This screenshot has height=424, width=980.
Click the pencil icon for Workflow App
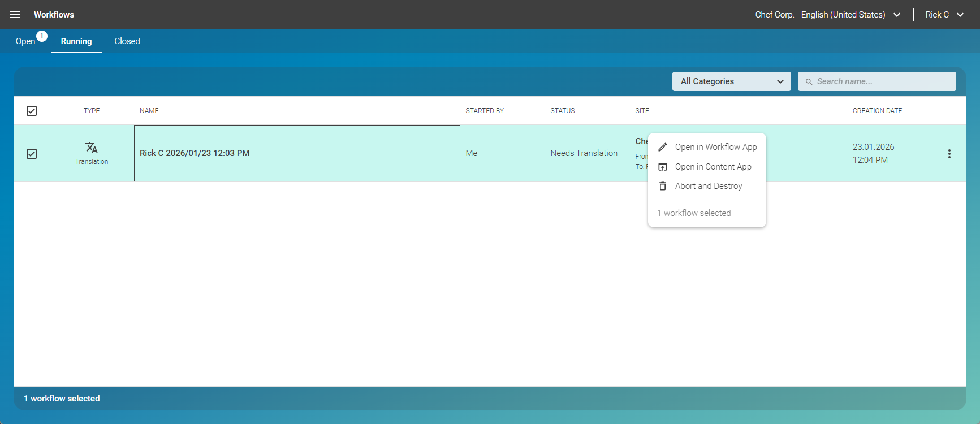[663, 147]
